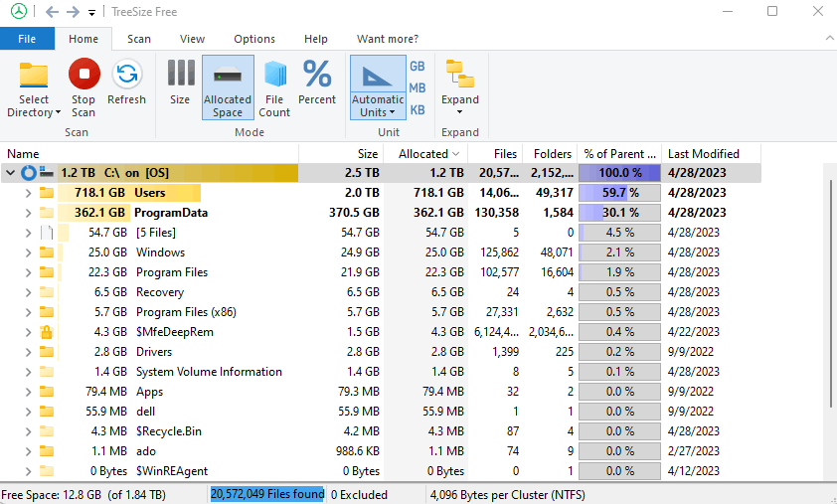Image resolution: width=837 pixels, height=504 pixels.
Task: Collapse the ribbon with the caret
Action: pos(829,38)
